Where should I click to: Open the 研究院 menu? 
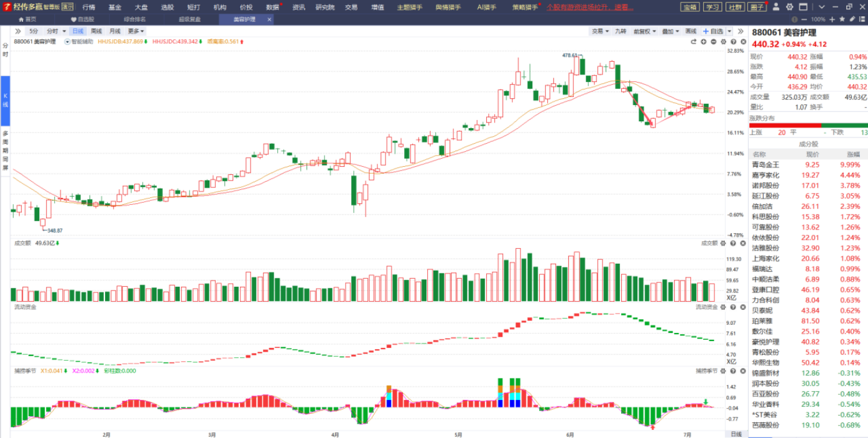click(x=325, y=7)
